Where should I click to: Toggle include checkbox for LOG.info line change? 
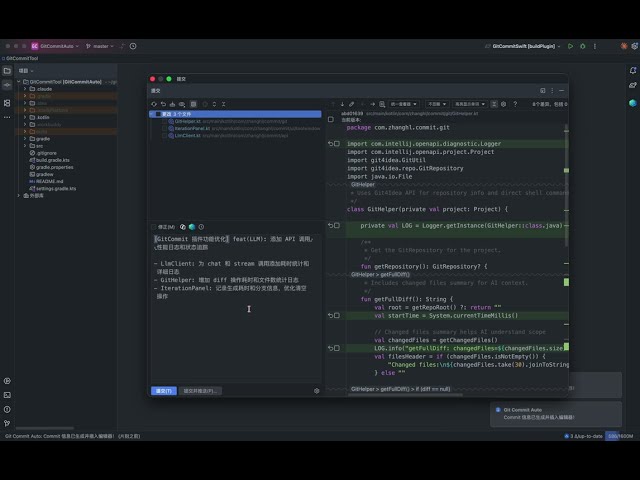point(337,348)
